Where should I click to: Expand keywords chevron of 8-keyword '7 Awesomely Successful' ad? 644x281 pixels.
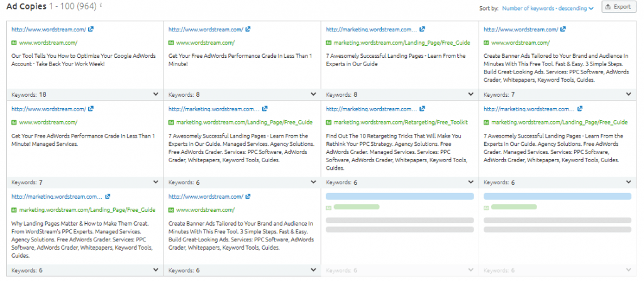[471, 94]
